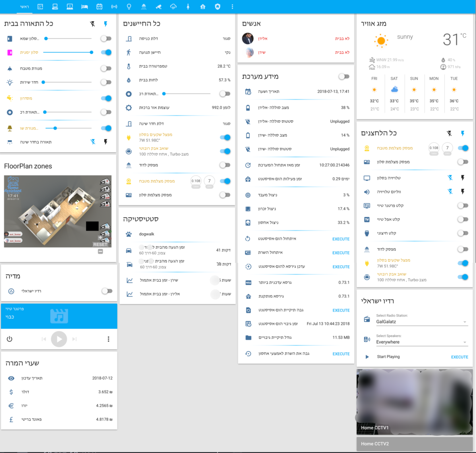The width and height of the screenshot is (476, 453).
Task: Open the Home CCTV2 camera card
Action: point(415,444)
